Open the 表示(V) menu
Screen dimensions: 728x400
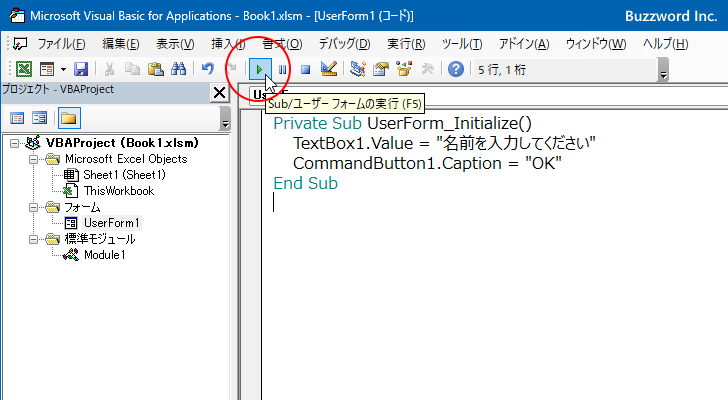click(175, 44)
